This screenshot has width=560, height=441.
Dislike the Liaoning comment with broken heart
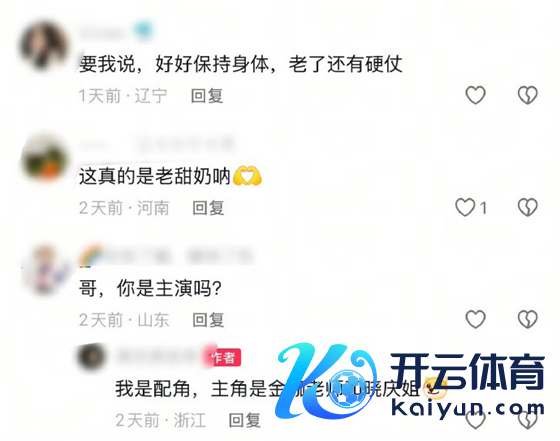tap(528, 95)
